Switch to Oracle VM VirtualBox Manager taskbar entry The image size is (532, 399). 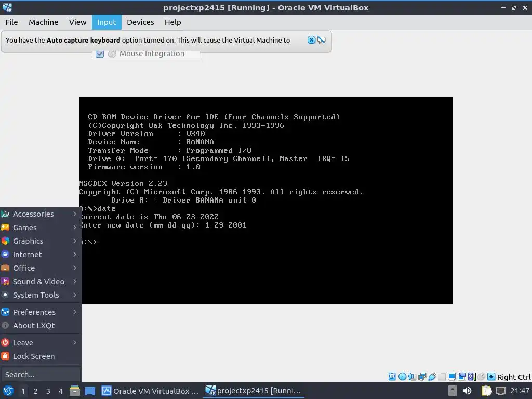tap(150, 391)
